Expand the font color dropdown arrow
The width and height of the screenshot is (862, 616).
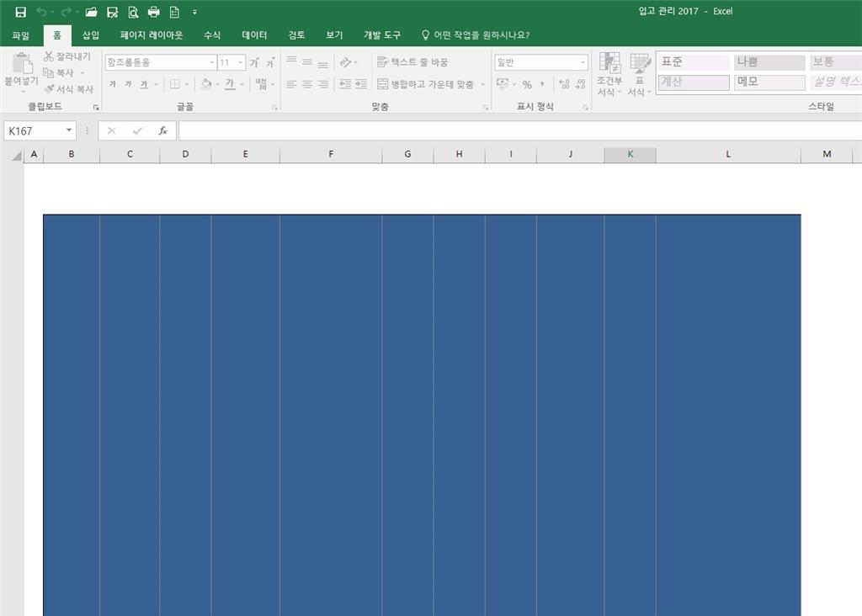coord(242,84)
